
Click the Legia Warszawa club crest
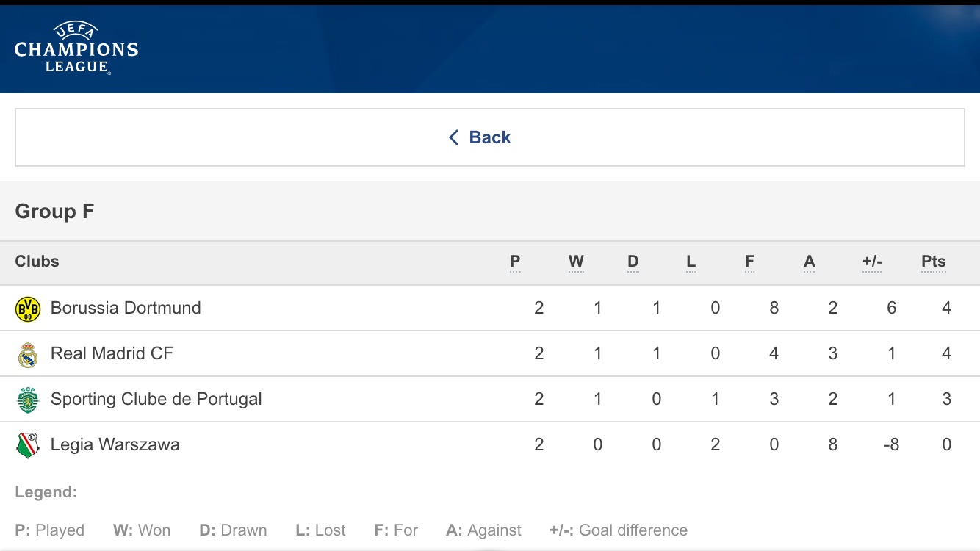tap(28, 445)
